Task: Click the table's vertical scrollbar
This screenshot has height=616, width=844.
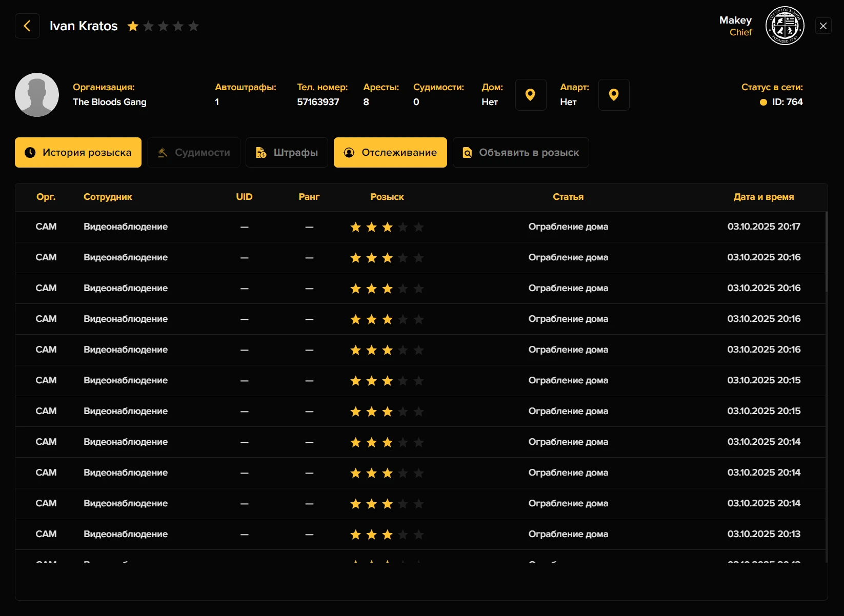Action: coord(826,252)
